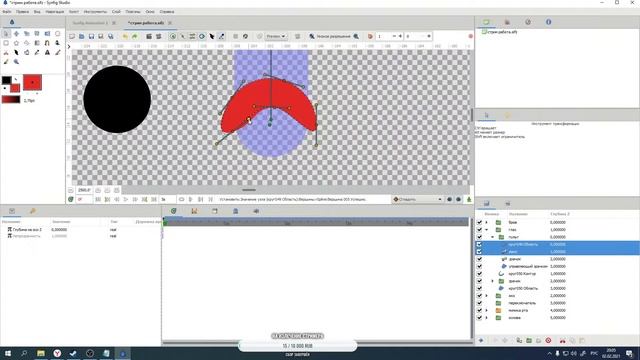Expand the first layer group in the list
The width and height of the screenshot is (640, 360).
point(487,222)
